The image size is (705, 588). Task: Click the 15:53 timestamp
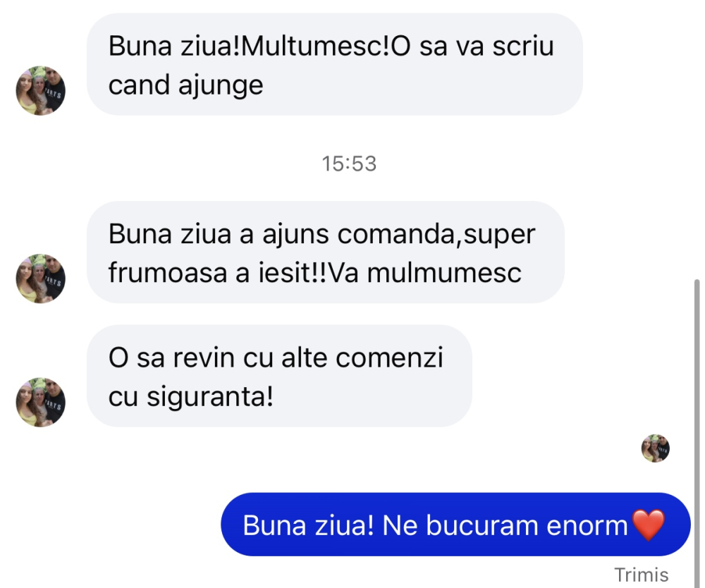349,164
